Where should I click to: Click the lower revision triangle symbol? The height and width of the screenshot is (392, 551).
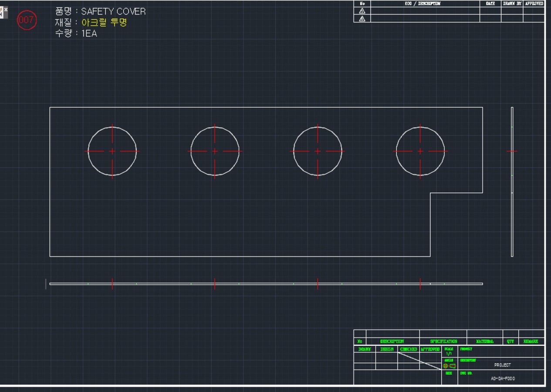tap(362, 19)
